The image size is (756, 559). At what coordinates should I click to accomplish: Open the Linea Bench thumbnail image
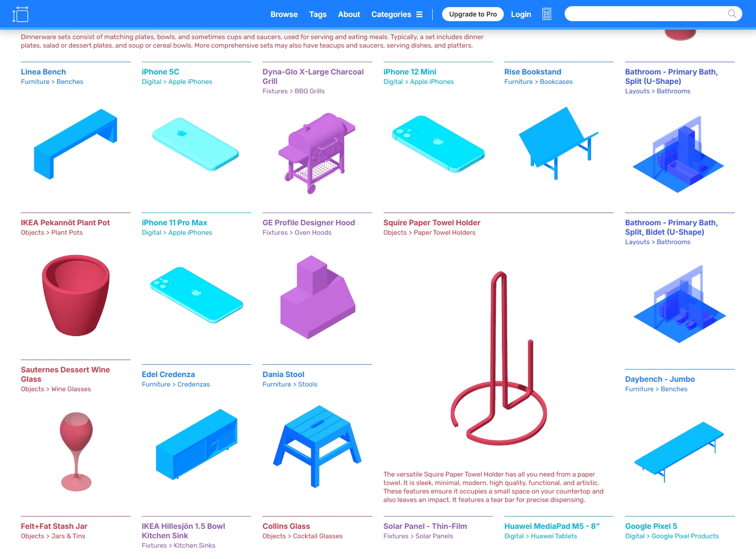pyautogui.click(x=75, y=144)
